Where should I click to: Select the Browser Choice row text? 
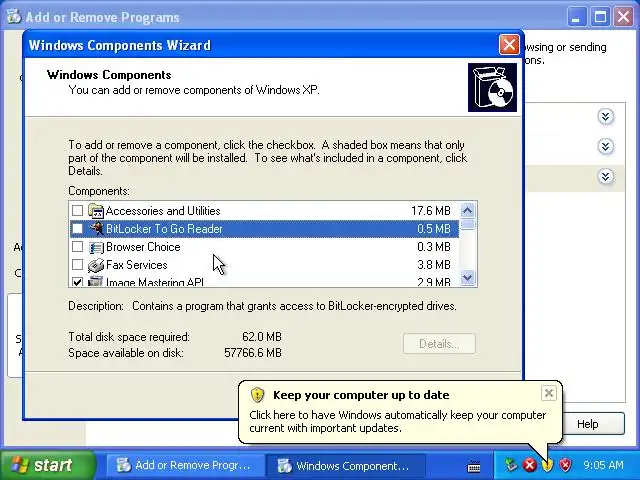[x=143, y=247]
